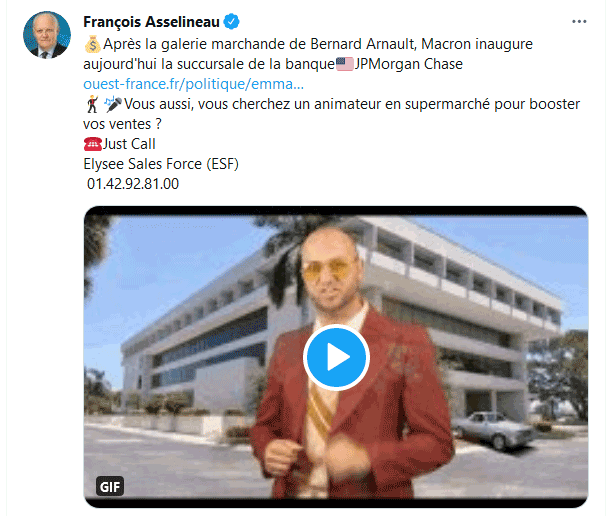The height and width of the screenshot is (516, 615).
Task: Click the JPMorgan Chase text in tweet
Action: tap(408, 64)
